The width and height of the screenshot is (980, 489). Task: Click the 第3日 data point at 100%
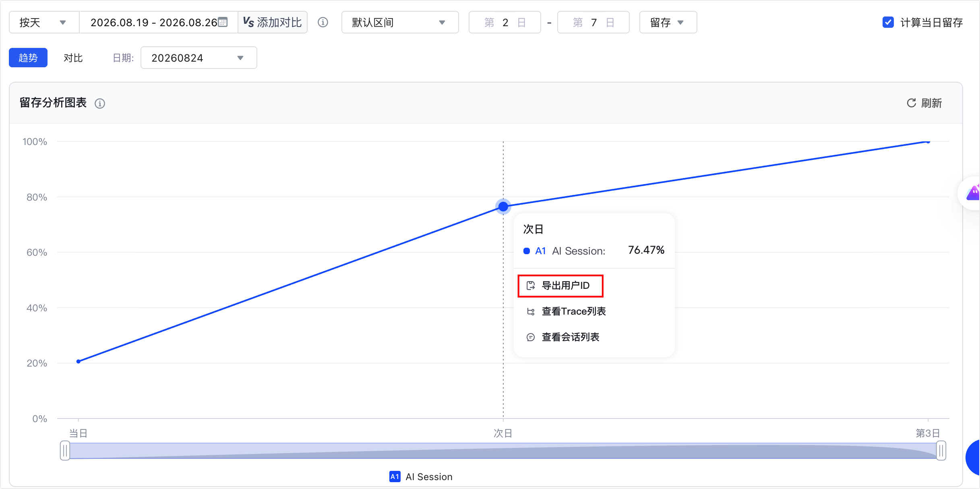(x=928, y=141)
